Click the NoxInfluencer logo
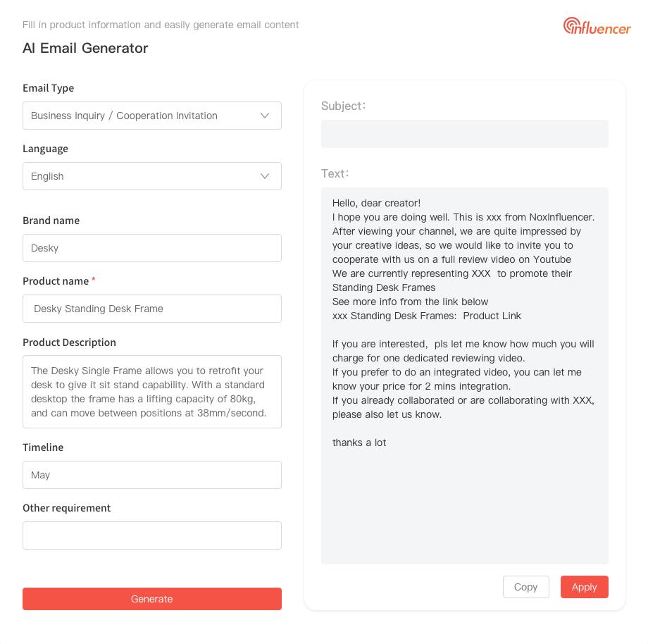The image size is (648, 644). pyautogui.click(x=597, y=26)
